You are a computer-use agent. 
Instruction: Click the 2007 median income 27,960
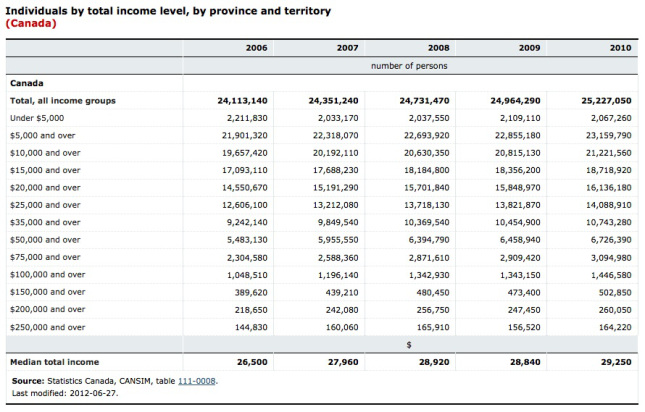[x=343, y=362]
